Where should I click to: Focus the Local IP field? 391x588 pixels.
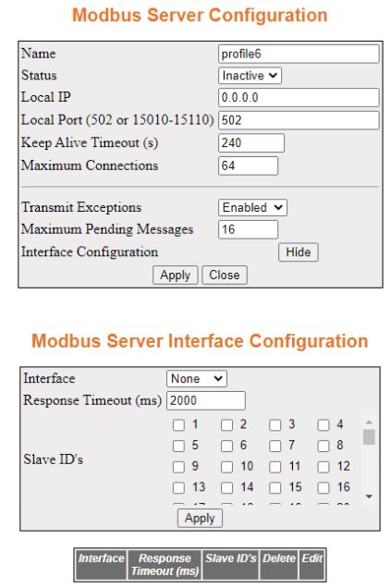[x=299, y=97]
